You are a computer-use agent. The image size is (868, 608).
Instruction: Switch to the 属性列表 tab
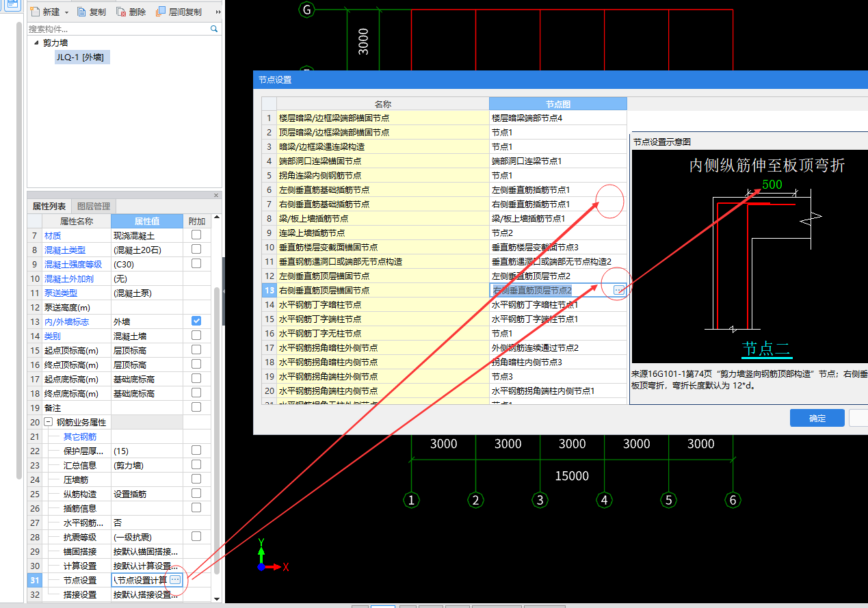(x=49, y=206)
